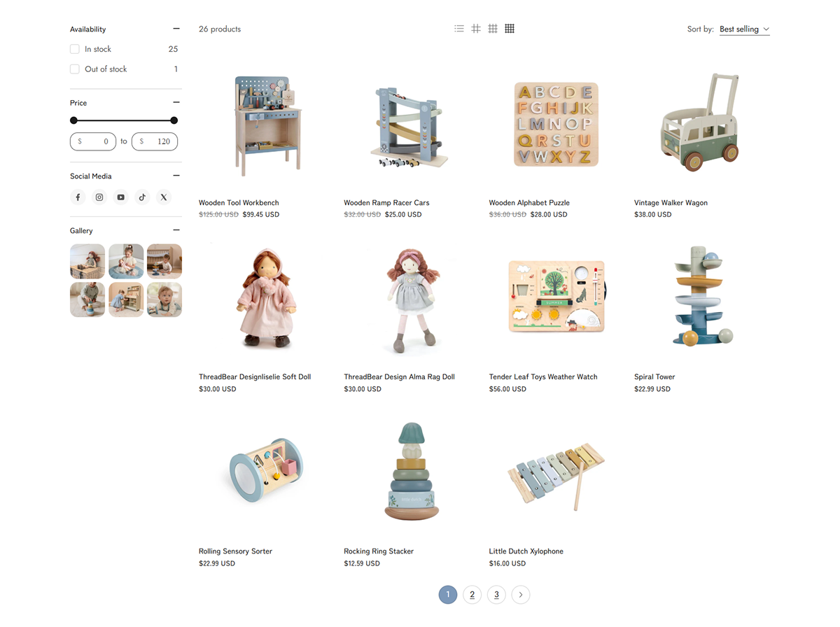Viewport: 840px width, 627px height.
Task: Select current page 1 button
Action: tap(448, 595)
